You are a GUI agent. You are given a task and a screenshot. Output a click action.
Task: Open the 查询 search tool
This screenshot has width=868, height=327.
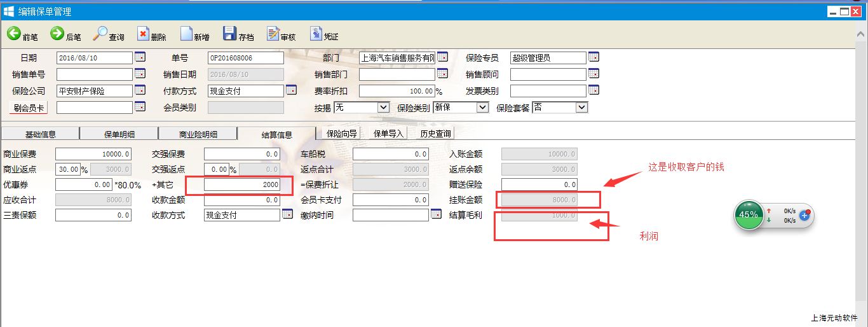[x=100, y=34]
